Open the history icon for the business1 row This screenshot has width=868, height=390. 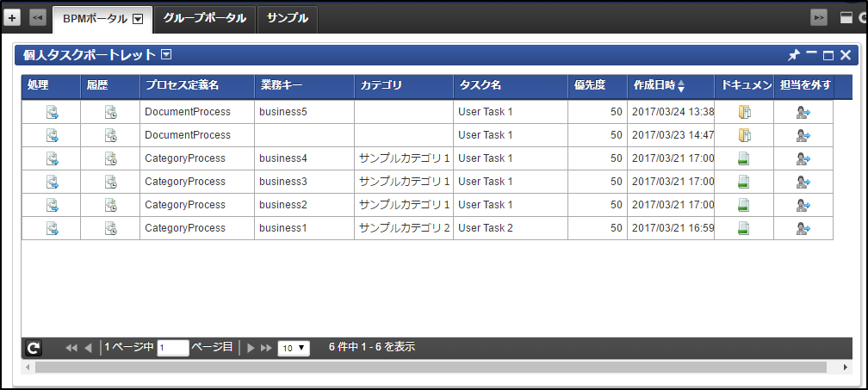pyautogui.click(x=111, y=228)
